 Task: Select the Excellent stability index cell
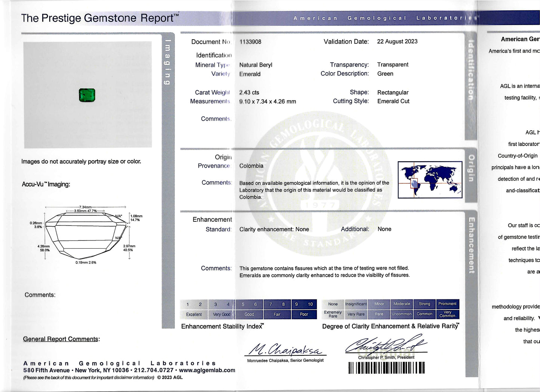click(194, 314)
